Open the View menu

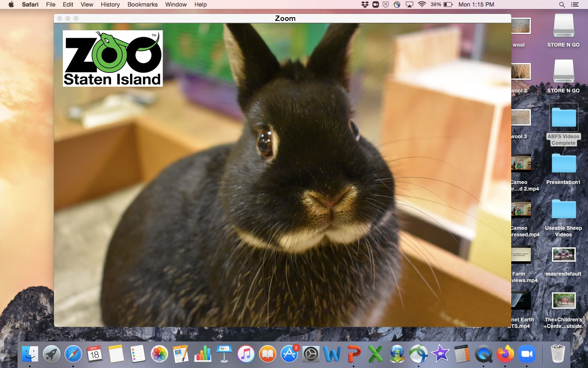click(87, 4)
